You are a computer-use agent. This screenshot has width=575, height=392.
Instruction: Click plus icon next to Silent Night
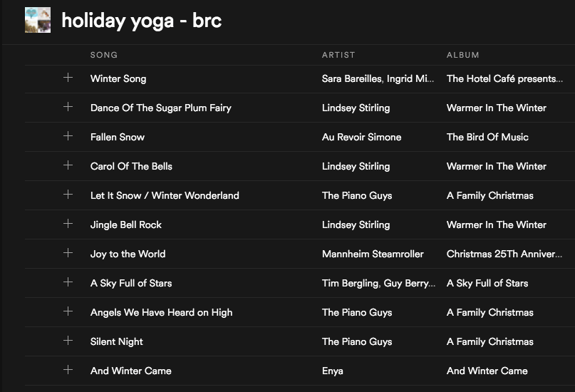(x=68, y=341)
